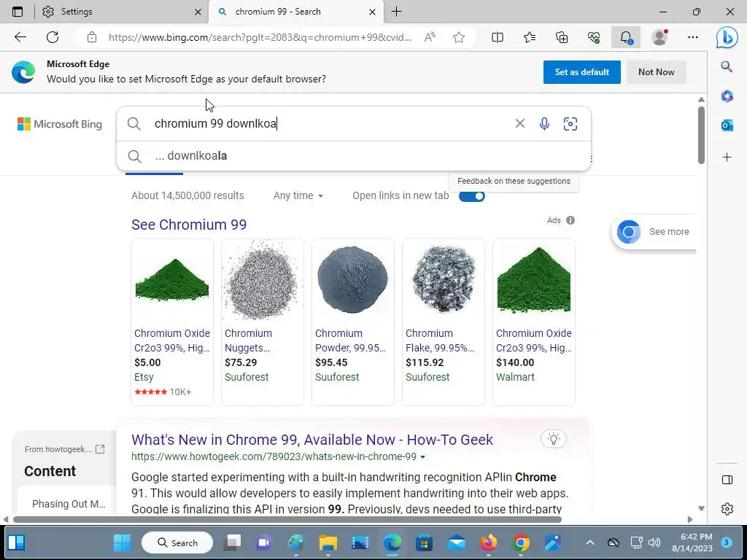747x560 pixels.
Task: Click the horizontal scrollbar thumb
Action: click(287, 519)
